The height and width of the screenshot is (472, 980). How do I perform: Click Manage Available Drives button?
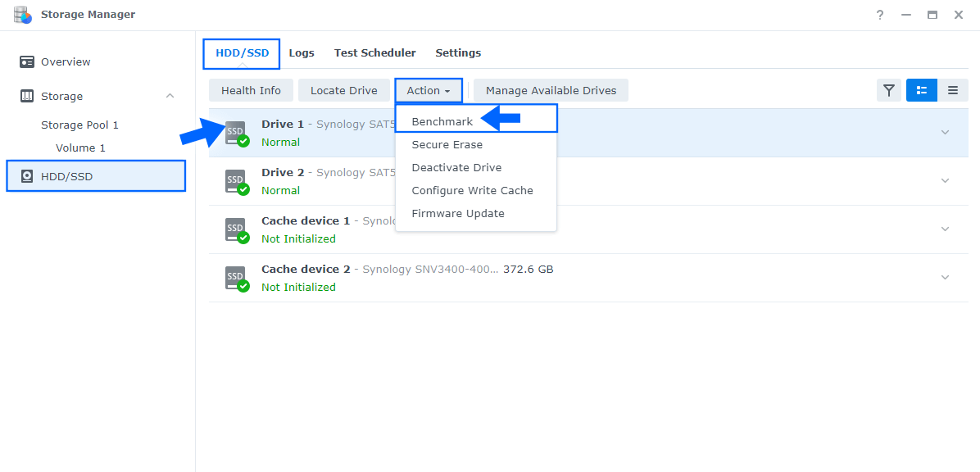tap(551, 91)
